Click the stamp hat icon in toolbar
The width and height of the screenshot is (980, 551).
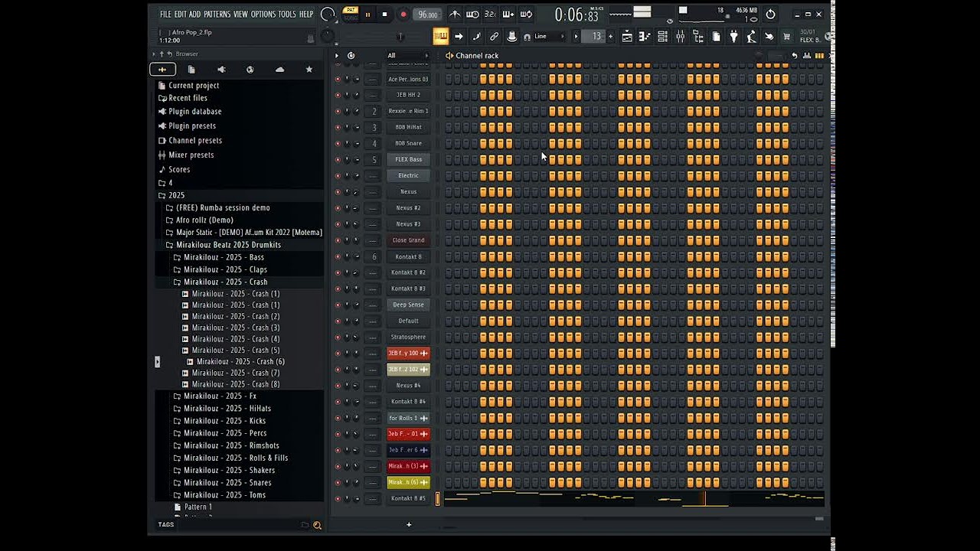[511, 36]
